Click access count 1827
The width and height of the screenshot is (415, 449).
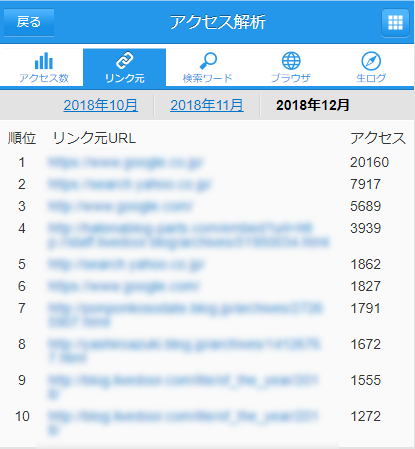click(365, 286)
